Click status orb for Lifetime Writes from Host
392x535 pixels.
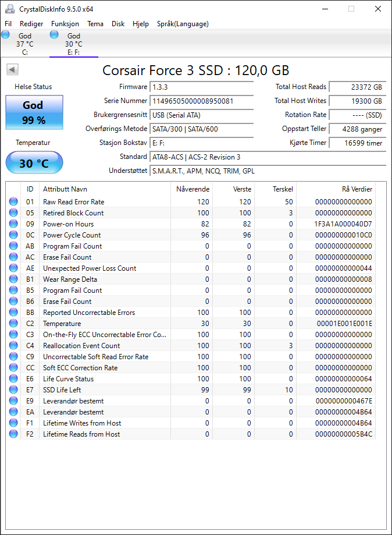pyautogui.click(x=13, y=423)
